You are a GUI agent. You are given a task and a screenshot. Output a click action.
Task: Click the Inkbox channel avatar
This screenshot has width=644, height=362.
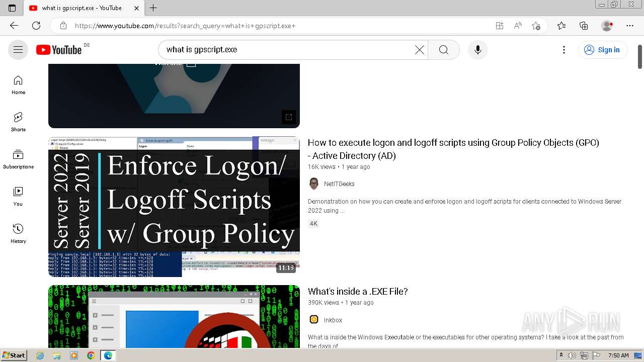coord(314,319)
